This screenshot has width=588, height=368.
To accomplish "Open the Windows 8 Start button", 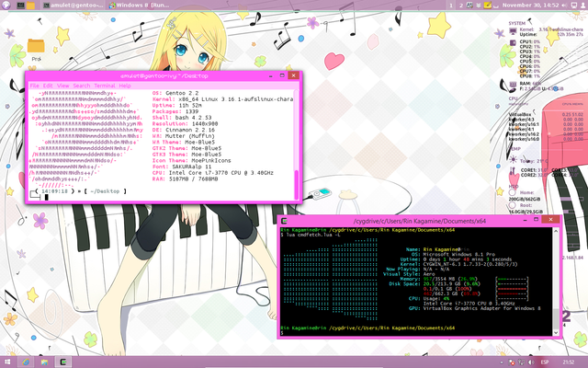I will (x=7, y=362).
